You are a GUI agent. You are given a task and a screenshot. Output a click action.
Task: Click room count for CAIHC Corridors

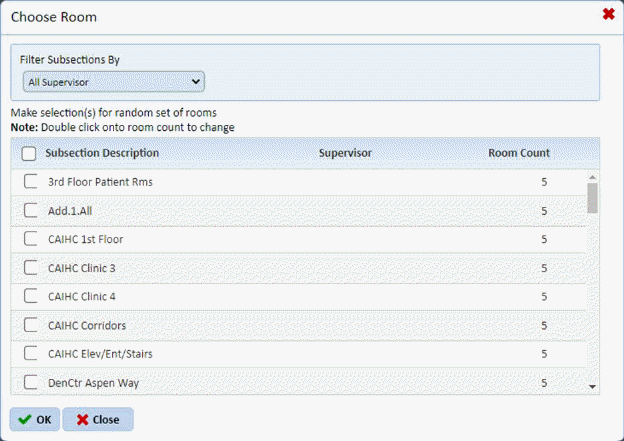point(543,325)
